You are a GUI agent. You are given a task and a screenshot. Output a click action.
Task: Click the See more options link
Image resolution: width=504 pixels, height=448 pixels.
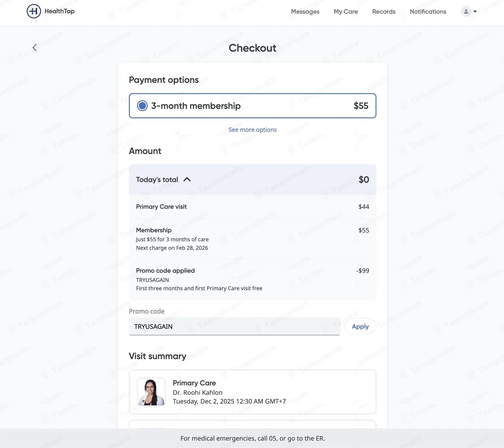[252, 130]
